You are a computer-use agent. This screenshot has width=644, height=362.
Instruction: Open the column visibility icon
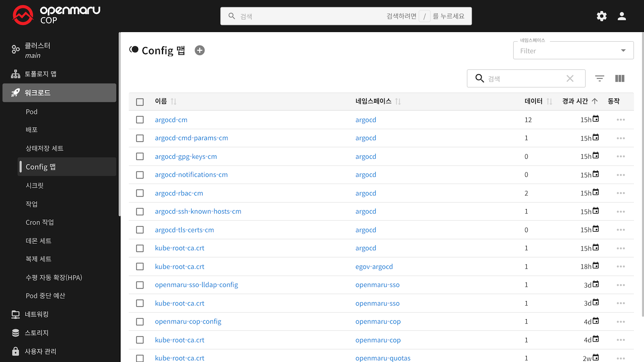point(620,78)
